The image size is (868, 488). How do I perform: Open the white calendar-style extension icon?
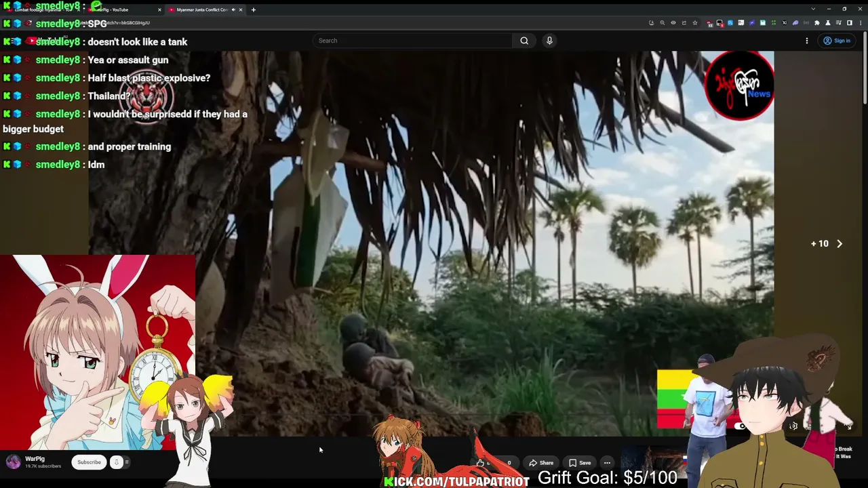tap(741, 23)
